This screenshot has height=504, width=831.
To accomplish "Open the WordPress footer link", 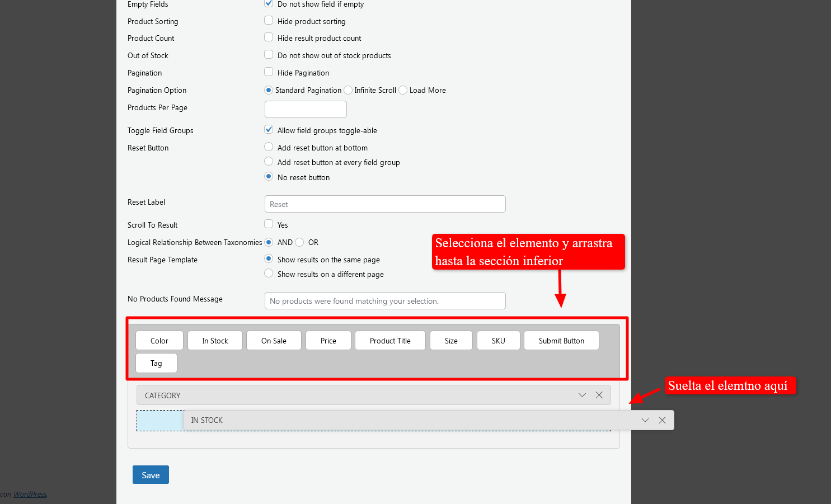I will click(x=30, y=494).
